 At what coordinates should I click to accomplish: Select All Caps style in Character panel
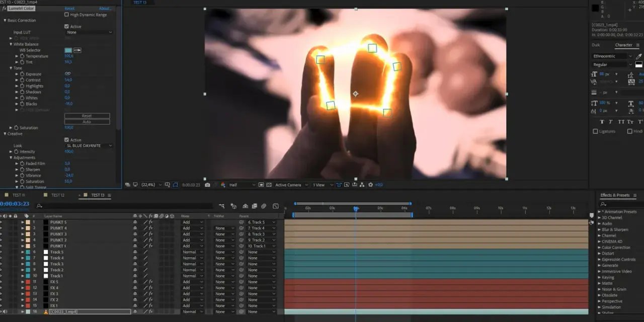(x=622, y=122)
